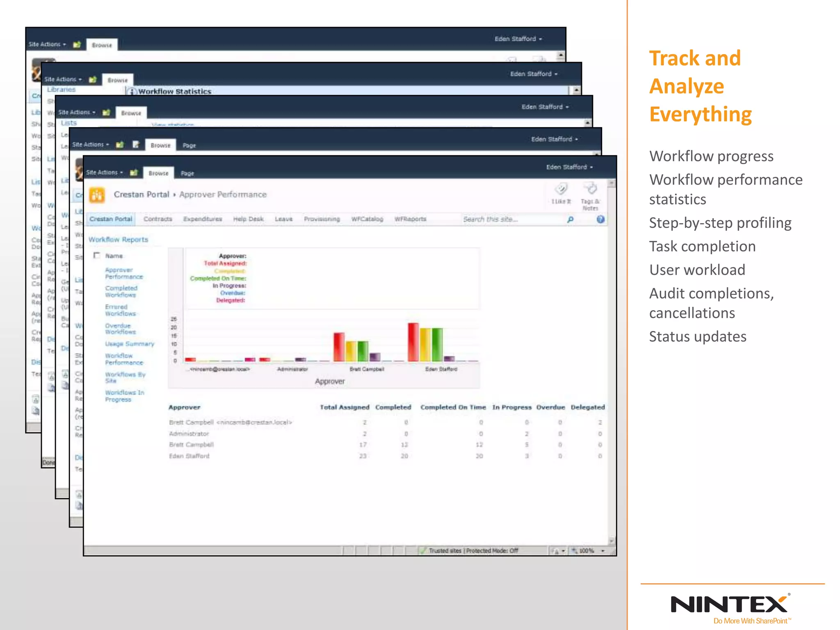Screen dimensions: 840x630
Task: Click the Administrator table row name
Action: click(189, 434)
